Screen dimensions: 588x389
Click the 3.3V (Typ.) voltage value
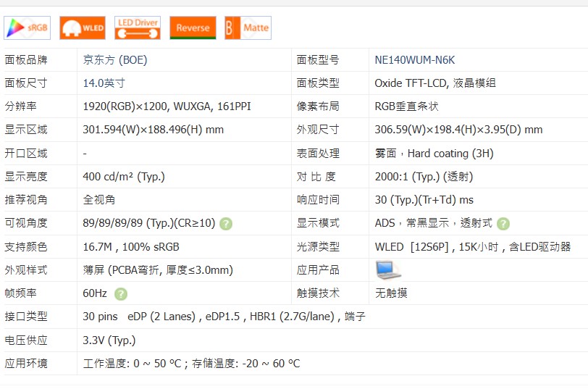point(109,340)
